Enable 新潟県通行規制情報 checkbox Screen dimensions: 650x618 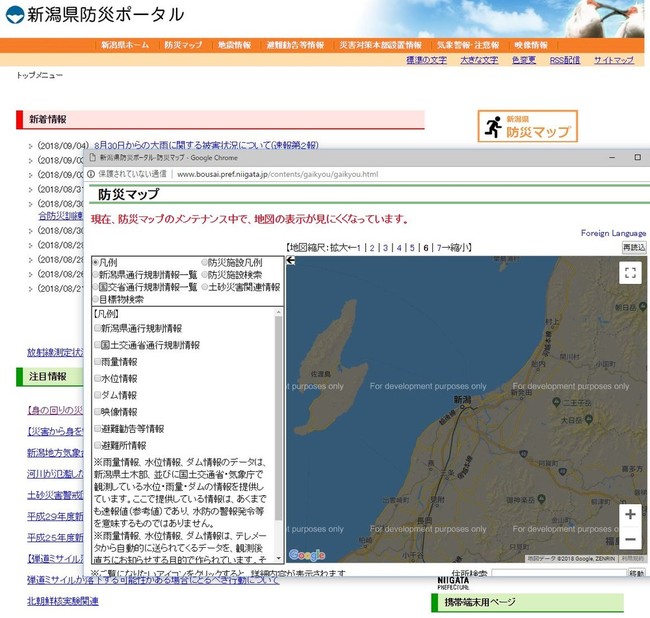(97, 328)
